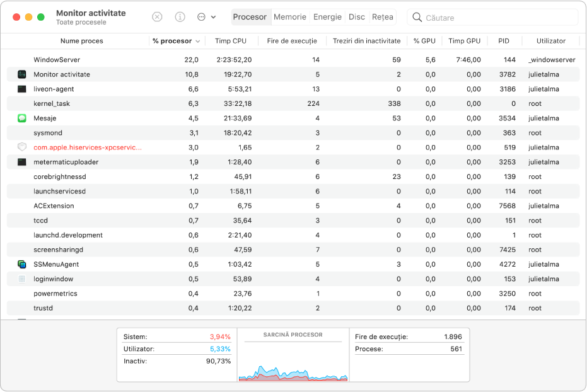Select the Rețea tab
This screenshot has width=587, height=392.
(383, 17)
